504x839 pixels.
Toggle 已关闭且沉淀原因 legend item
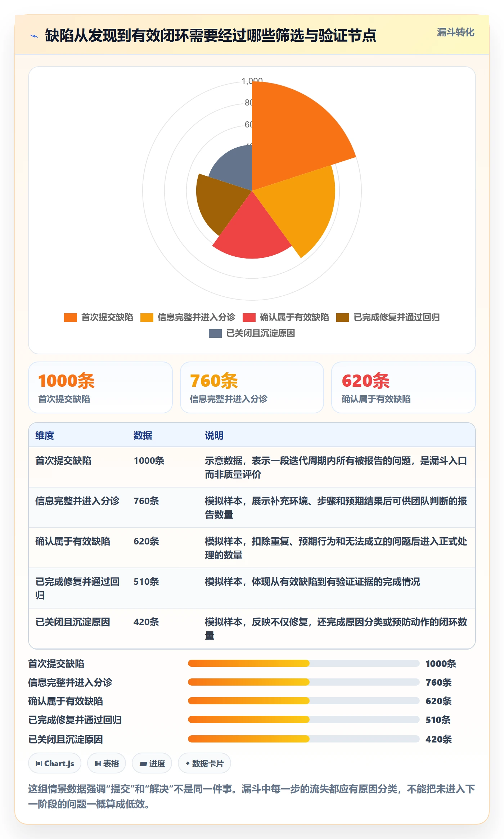click(252, 333)
